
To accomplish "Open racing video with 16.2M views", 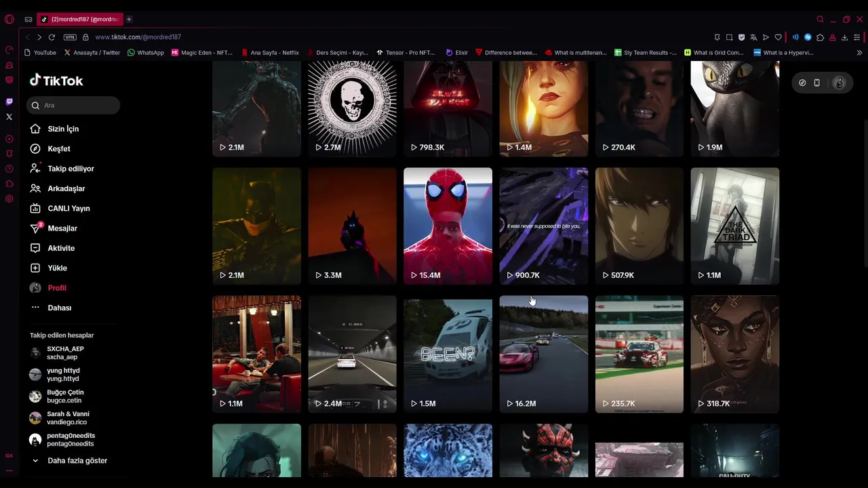I will click(x=544, y=354).
